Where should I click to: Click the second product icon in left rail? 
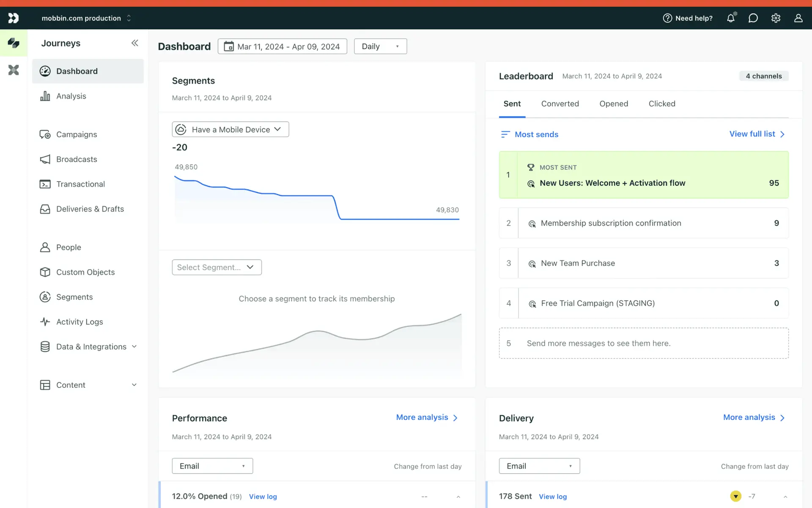point(14,70)
